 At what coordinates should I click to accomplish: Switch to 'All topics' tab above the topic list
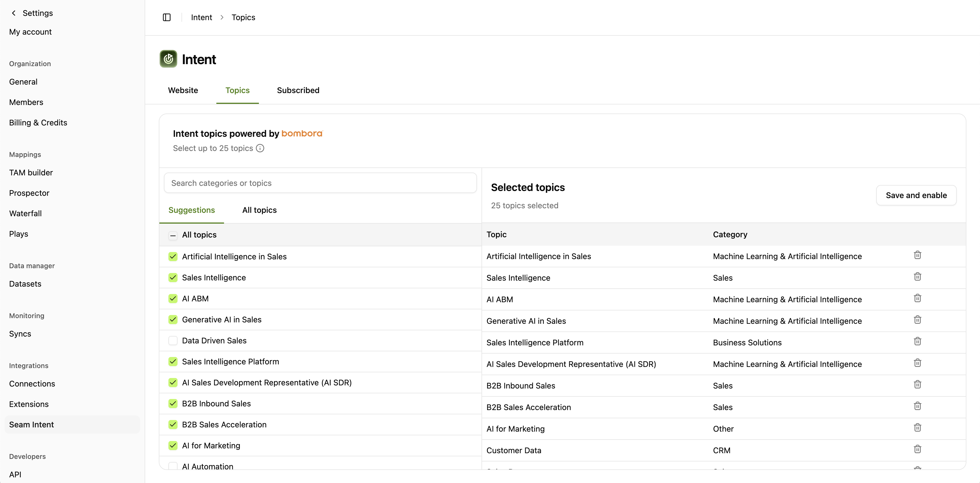point(259,210)
